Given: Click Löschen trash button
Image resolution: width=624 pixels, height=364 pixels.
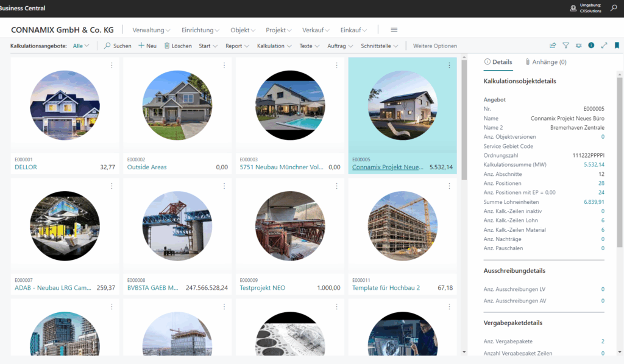Looking at the screenshot, I should (x=178, y=46).
